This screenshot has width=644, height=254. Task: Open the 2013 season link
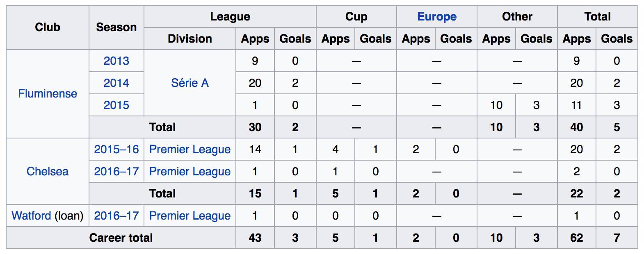116,61
